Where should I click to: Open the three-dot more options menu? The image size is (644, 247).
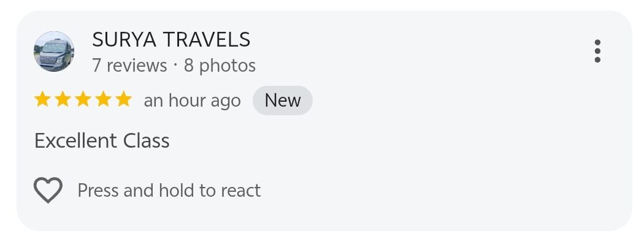click(x=597, y=51)
